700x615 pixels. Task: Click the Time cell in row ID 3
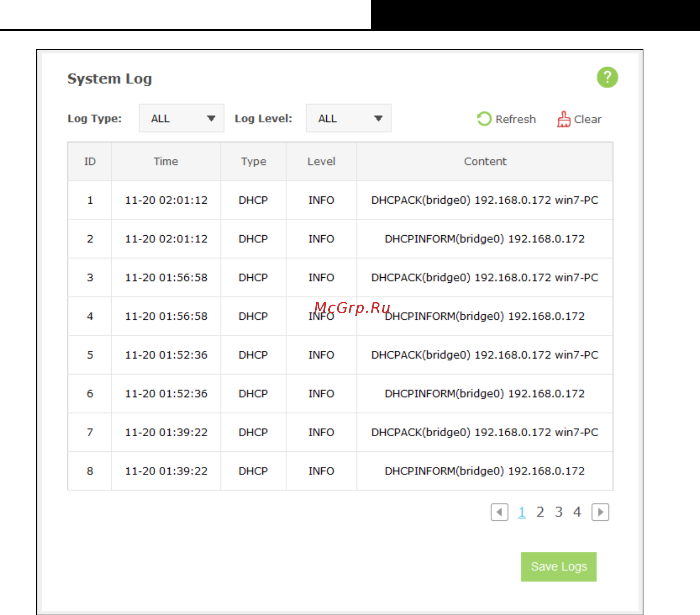click(166, 278)
